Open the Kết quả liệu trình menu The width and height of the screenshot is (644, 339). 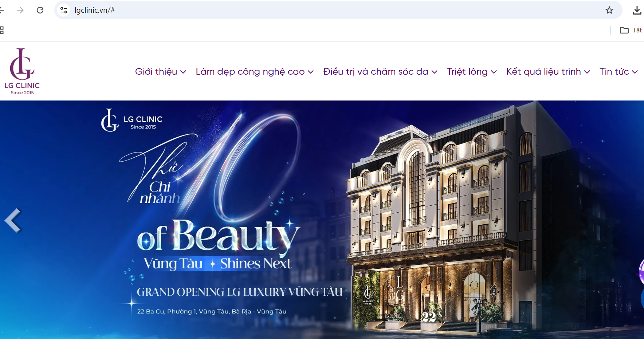(x=543, y=72)
